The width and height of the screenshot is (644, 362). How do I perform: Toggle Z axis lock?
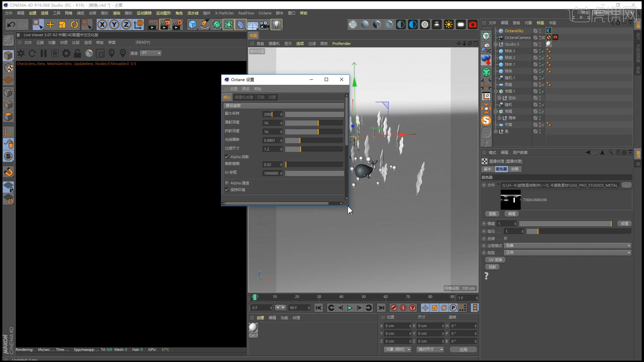[126, 24]
